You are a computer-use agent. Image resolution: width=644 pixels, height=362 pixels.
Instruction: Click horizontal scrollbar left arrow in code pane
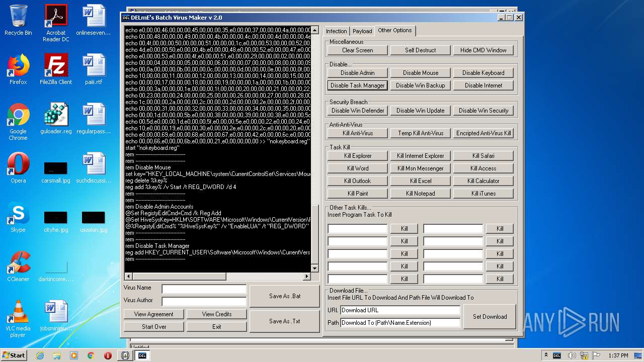[128, 277]
